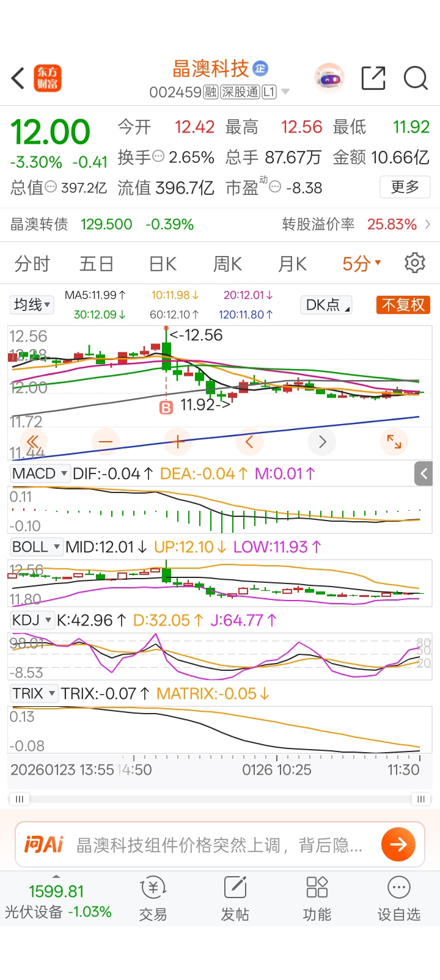Tap the fullscreen expand chart icon
Viewport: 440px width, 980px height.
click(394, 442)
